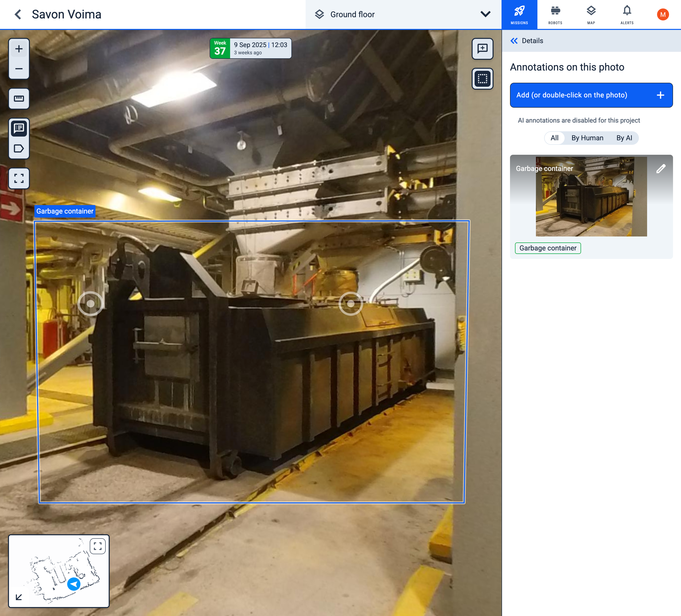Viewport: 681px width, 616px height.
Task: Collapse the Details panel
Action: 514,41
